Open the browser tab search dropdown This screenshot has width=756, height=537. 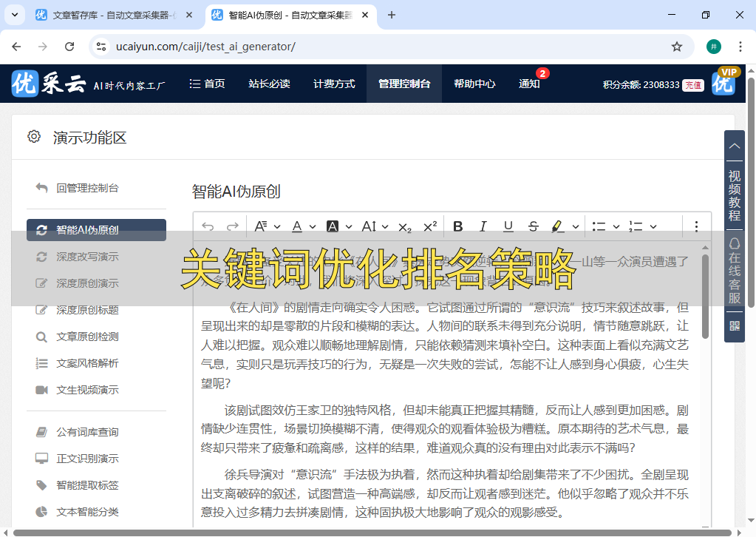15,15
